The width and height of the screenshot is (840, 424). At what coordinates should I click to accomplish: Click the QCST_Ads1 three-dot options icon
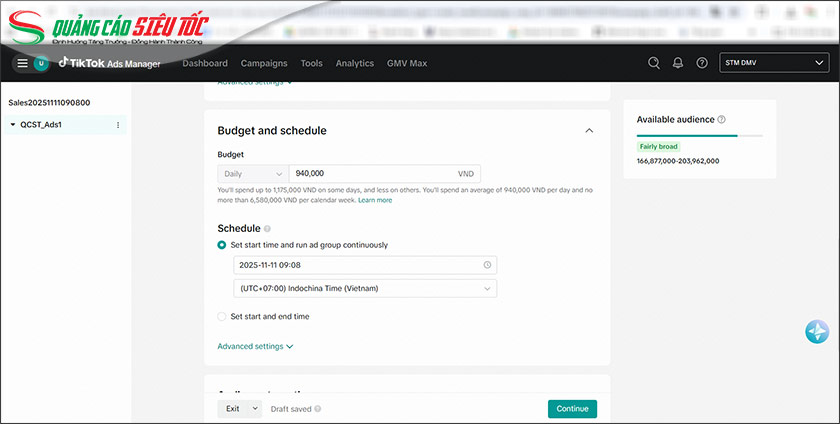point(118,125)
